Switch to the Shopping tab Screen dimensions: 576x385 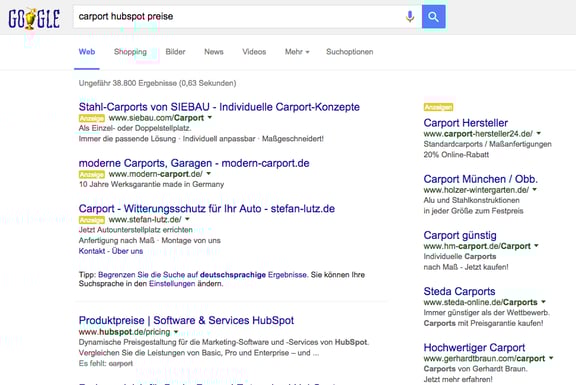pyautogui.click(x=130, y=52)
